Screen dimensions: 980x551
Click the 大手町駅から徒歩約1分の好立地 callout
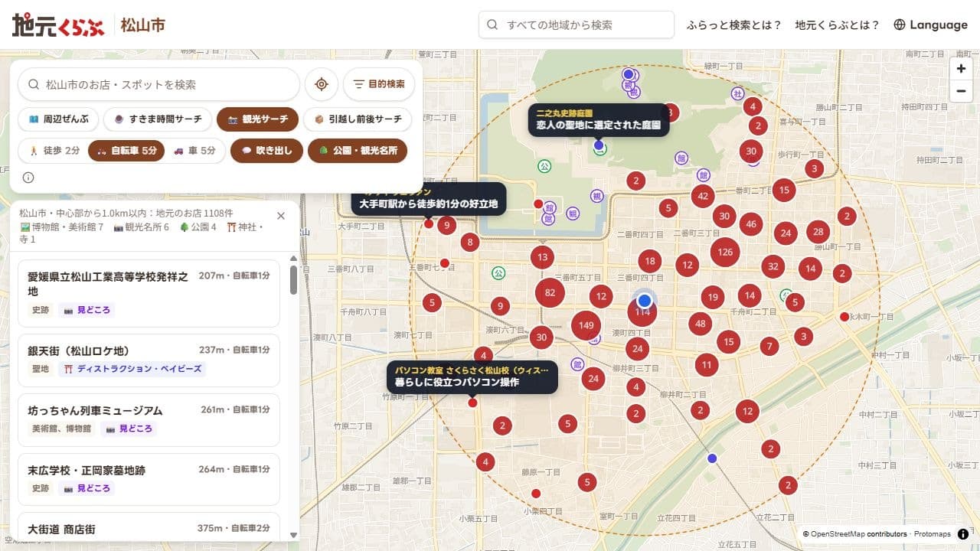click(429, 199)
